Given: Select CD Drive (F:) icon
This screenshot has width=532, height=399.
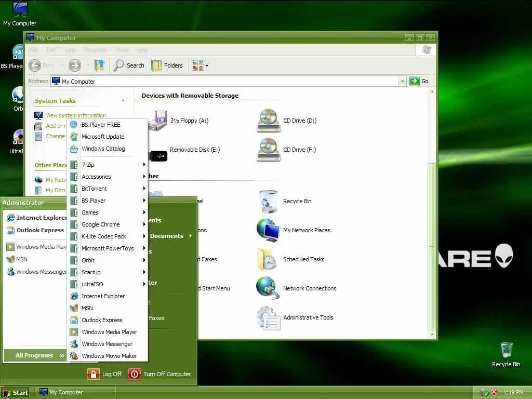Looking at the screenshot, I should coord(287,150).
